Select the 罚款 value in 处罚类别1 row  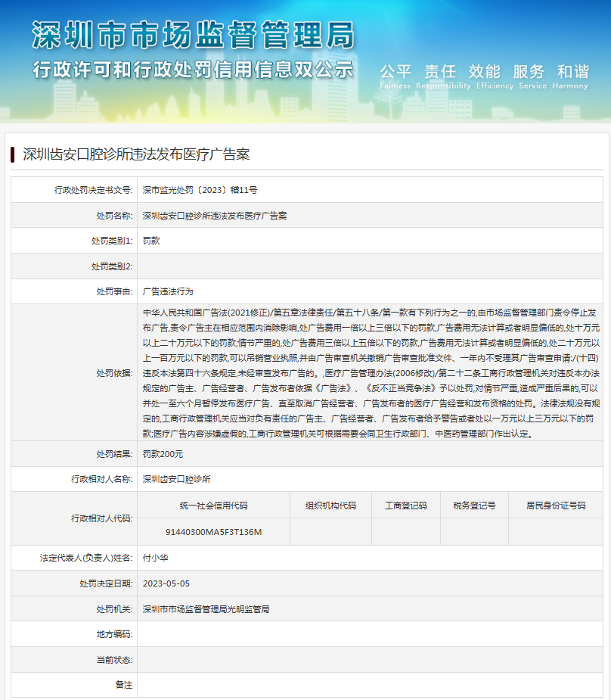click(151, 241)
